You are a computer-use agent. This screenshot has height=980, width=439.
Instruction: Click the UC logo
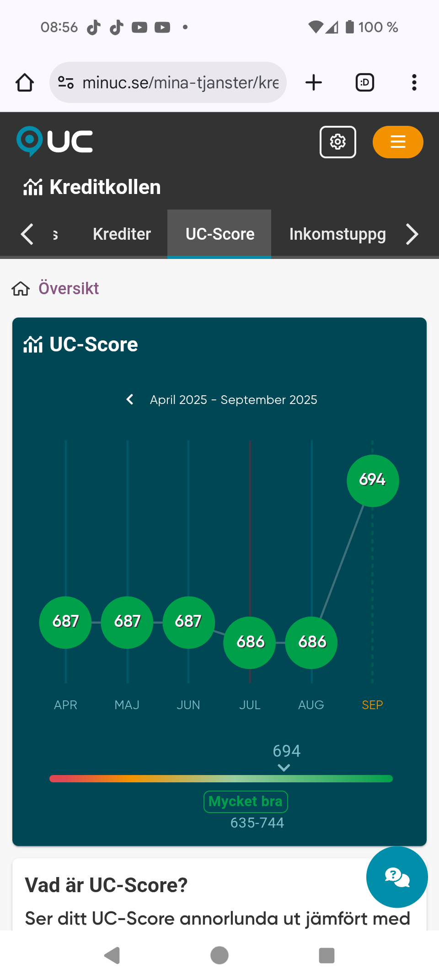(x=55, y=141)
